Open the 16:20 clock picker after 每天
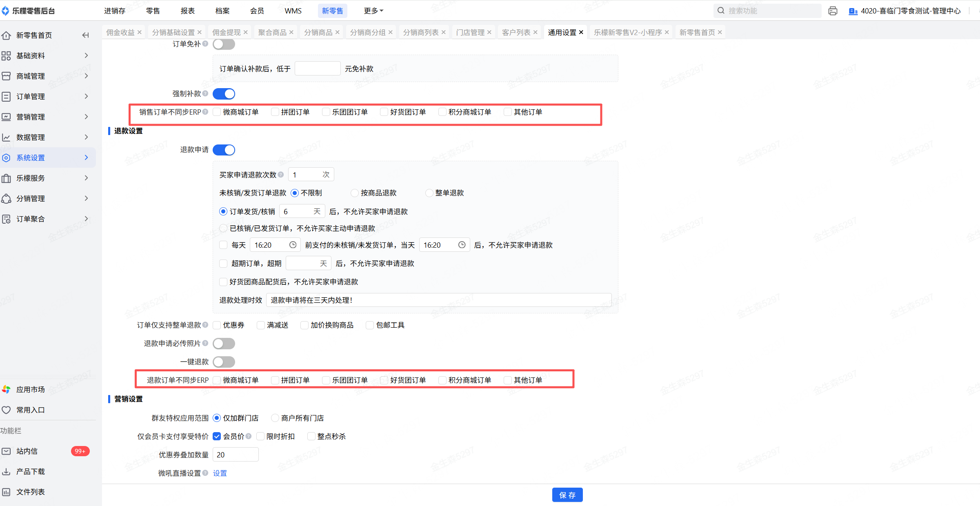 point(293,245)
